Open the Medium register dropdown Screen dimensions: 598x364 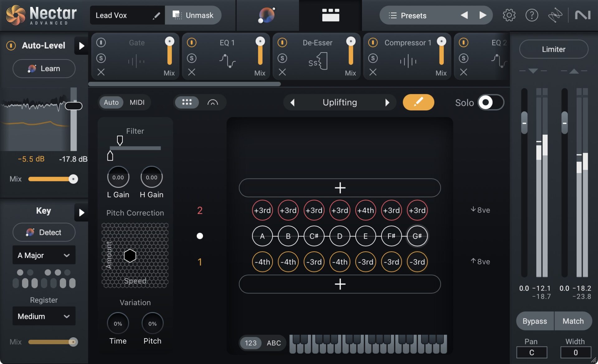[x=44, y=316]
